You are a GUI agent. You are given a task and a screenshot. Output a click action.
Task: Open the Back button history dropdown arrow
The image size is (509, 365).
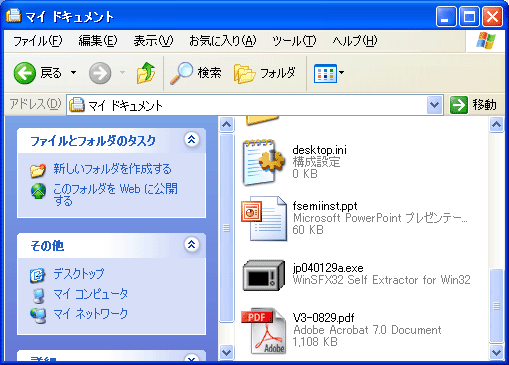(73, 73)
